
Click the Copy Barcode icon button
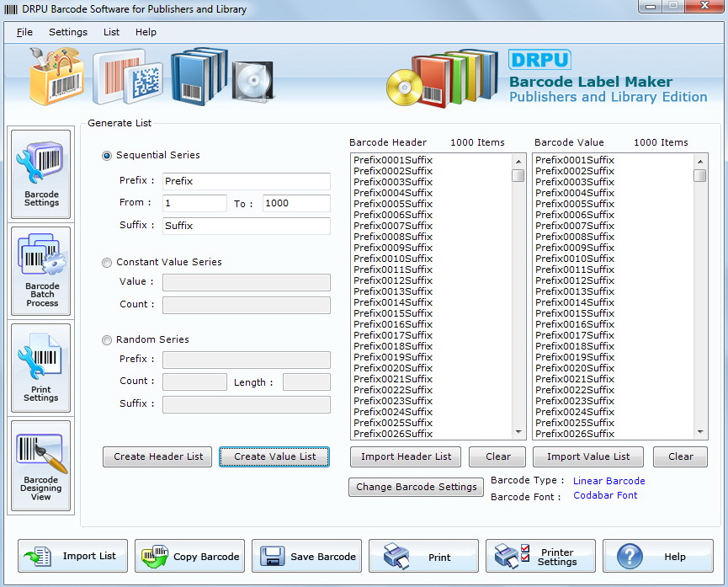pyautogui.click(x=189, y=556)
